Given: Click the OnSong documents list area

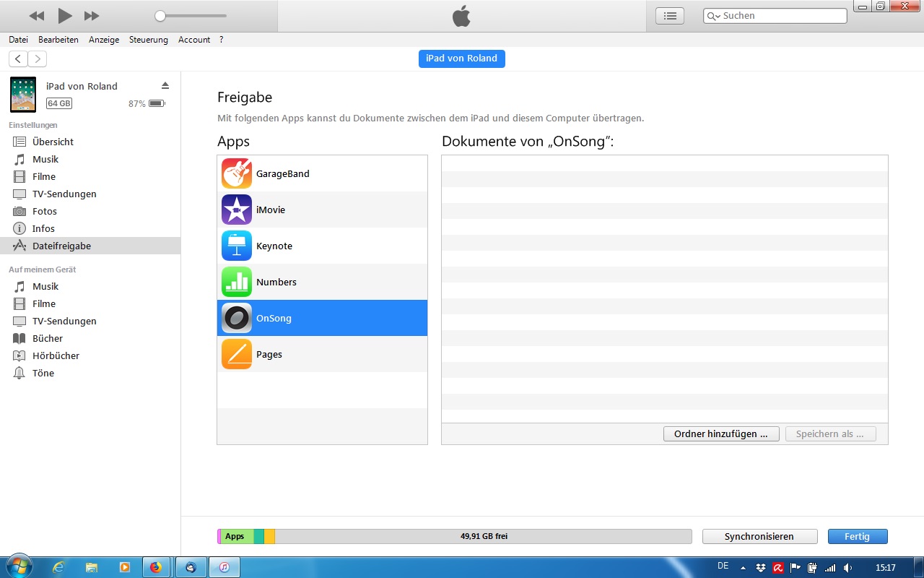Looking at the screenshot, I should click(x=665, y=289).
